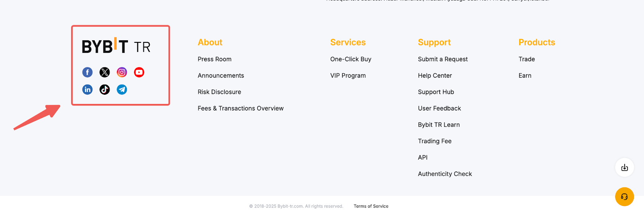Go to Trade under Products

[526, 59]
